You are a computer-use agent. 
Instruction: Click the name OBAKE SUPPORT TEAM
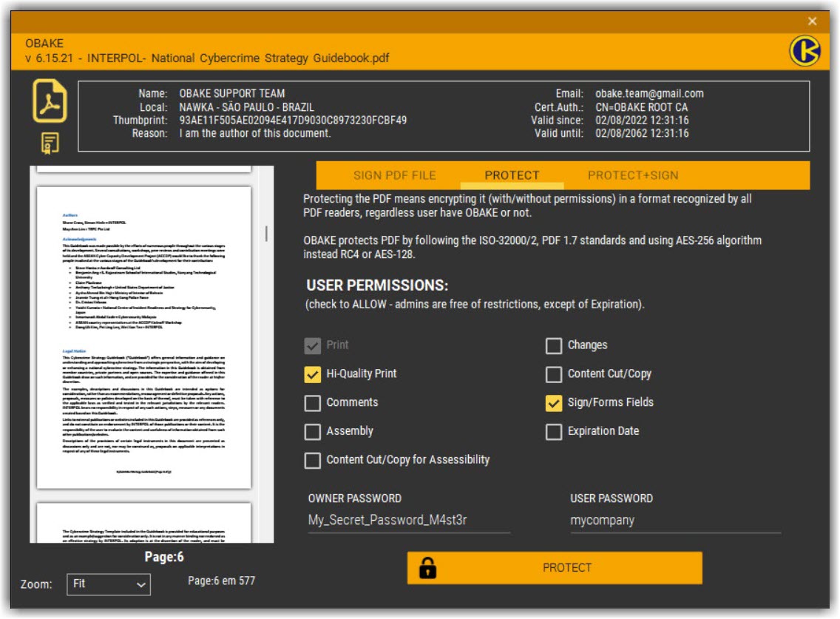232,93
